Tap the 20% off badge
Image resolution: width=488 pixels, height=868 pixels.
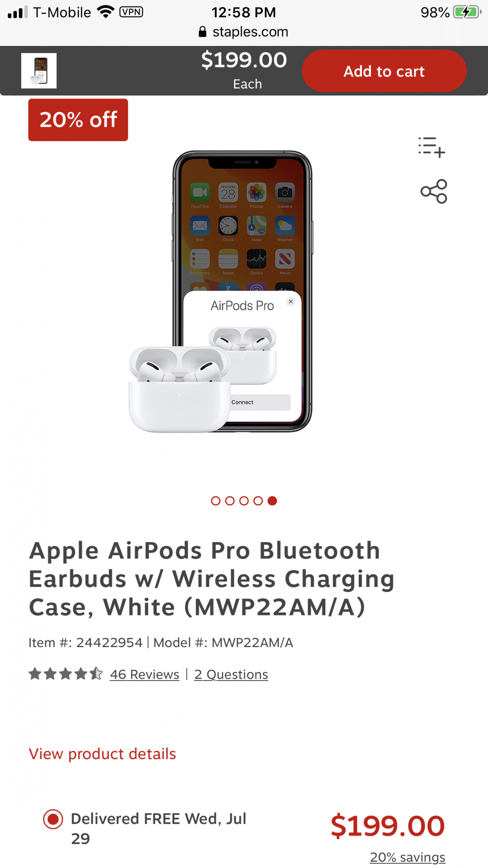click(78, 120)
